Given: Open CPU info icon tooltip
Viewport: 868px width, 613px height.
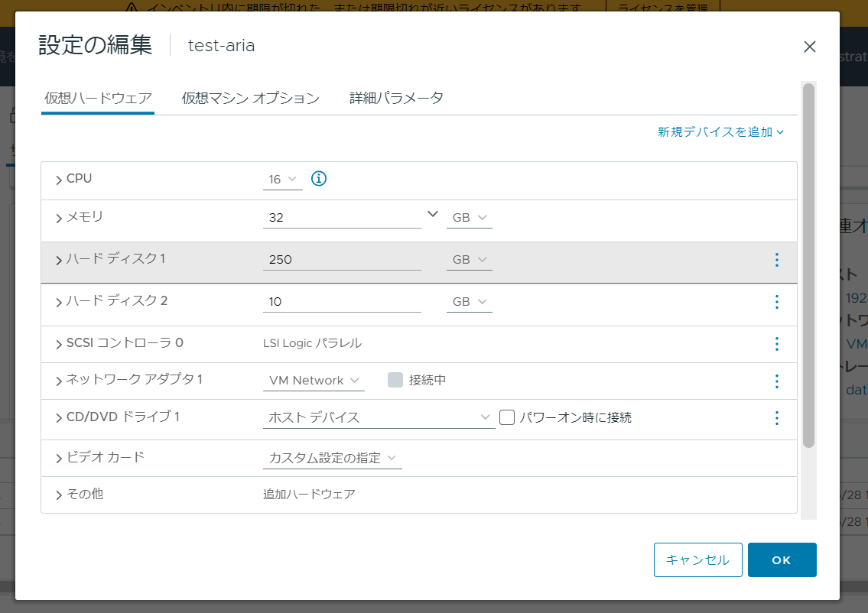Looking at the screenshot, I should click(x=319, y=179).
